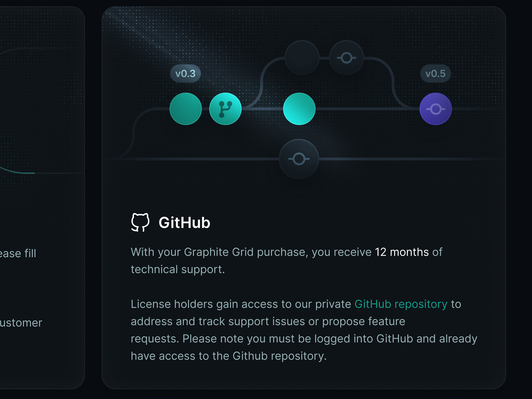Open the GitHub repository link
The image size is (532, 399).
(x=401, y=304)
